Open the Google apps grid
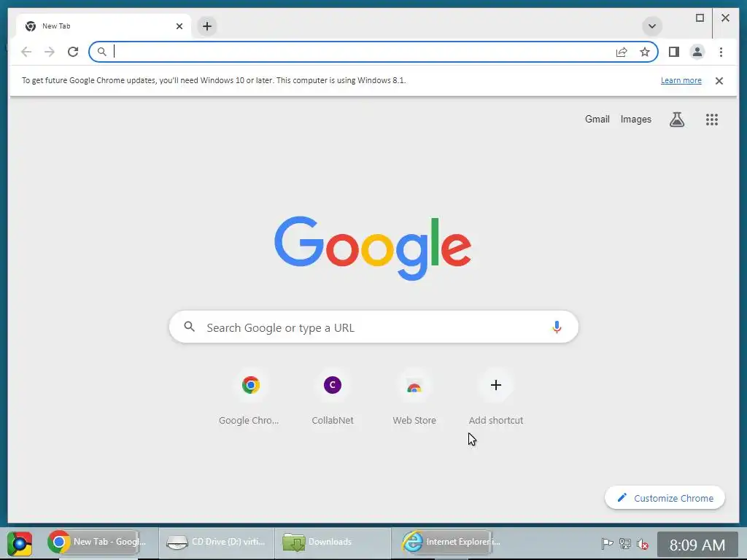Image resolution: width=747 pixels, height=560 pixels. (712, 120)
